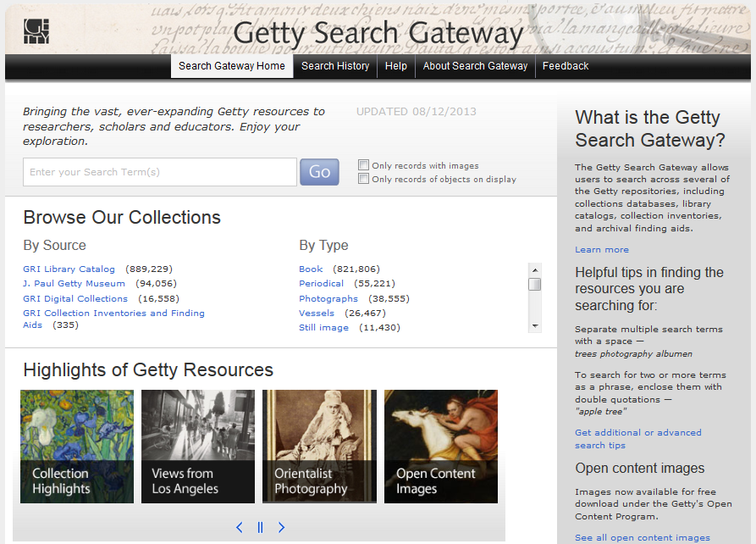View the Orientalist Photography highlight
Image resolution: width=756 pixels, height=544 pixels.
pos(319,447)
